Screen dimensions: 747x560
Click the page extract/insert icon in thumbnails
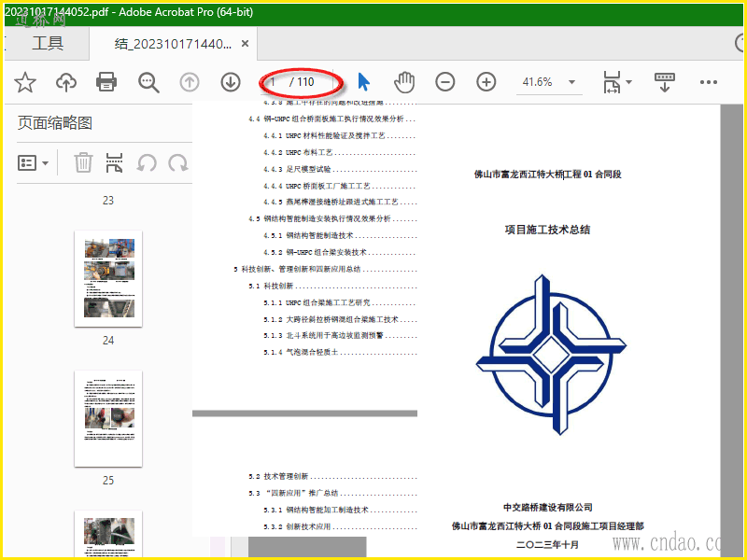(x=114, y=162)
